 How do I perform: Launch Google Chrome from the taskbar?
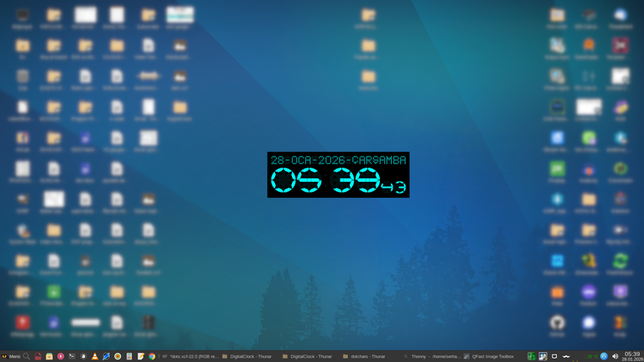152,356
